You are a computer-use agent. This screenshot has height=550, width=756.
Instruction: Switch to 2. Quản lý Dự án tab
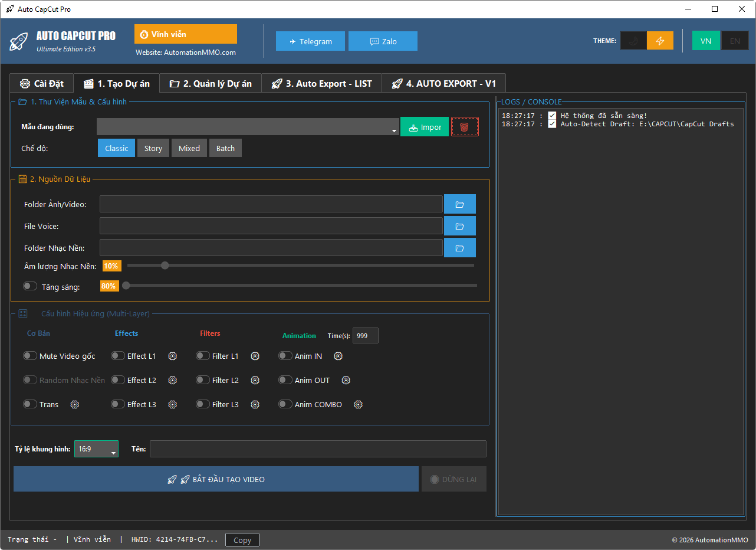pos(211,83)
